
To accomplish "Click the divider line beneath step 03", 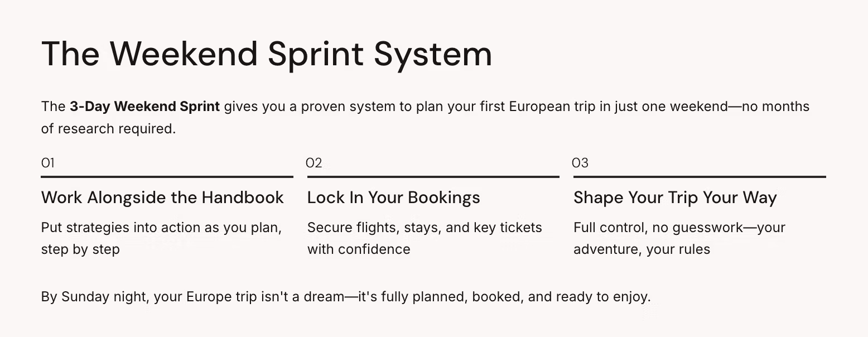I will pos(699,177).
